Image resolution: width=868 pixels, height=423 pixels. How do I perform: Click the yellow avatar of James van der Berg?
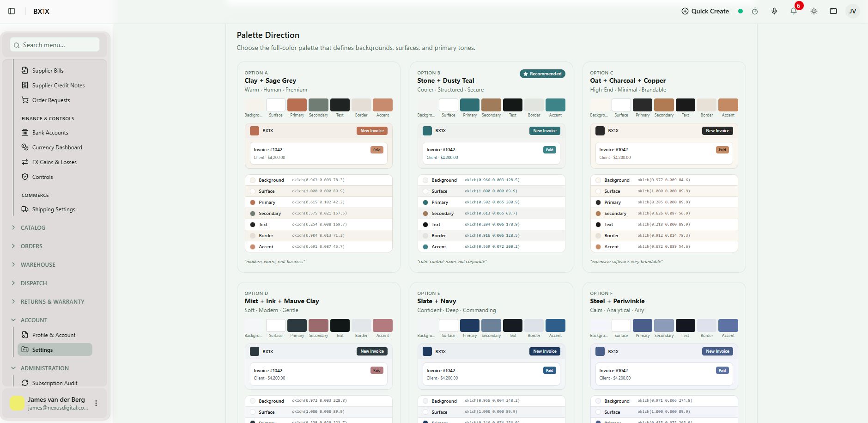pos(17,403)
